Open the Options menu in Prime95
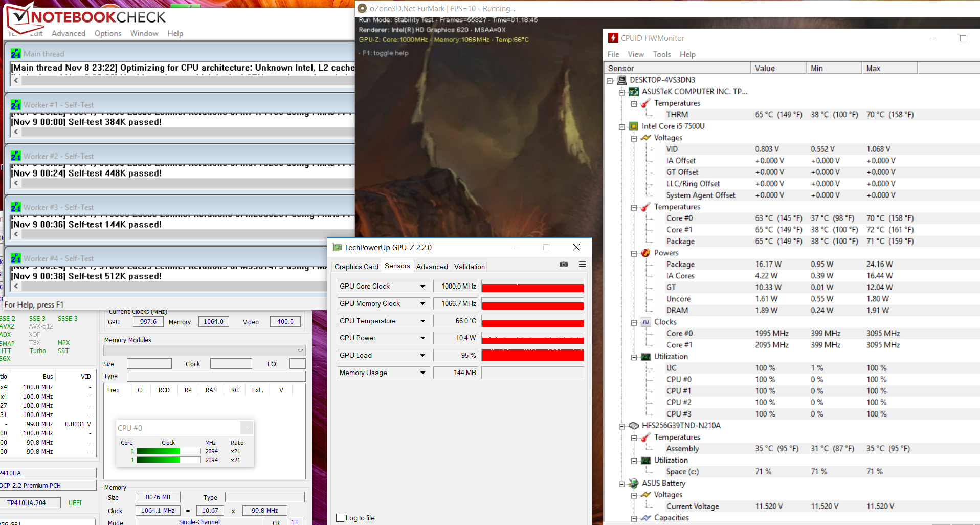The image size is (980, 525). click(x=108, y=33)
